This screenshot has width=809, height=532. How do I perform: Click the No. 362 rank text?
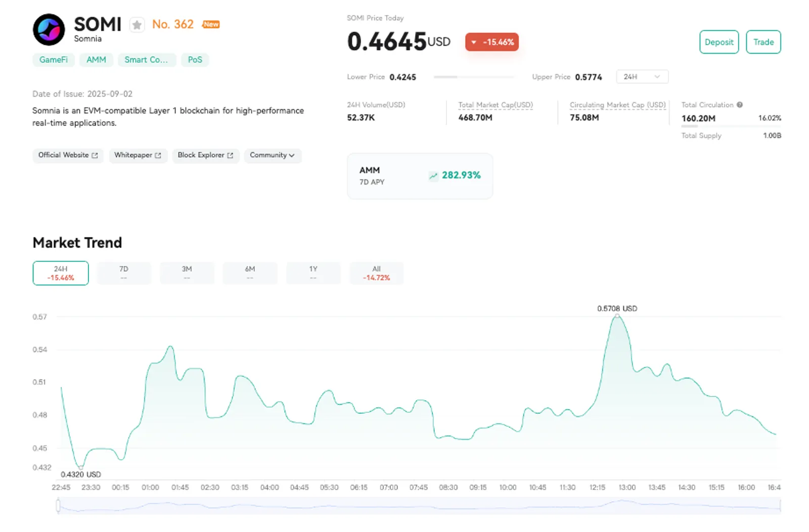(x=173, y=24)
